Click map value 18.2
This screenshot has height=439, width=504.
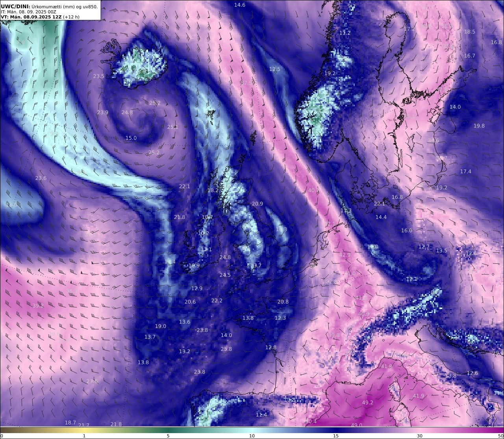pyautogui.click(x=213, y=191)
